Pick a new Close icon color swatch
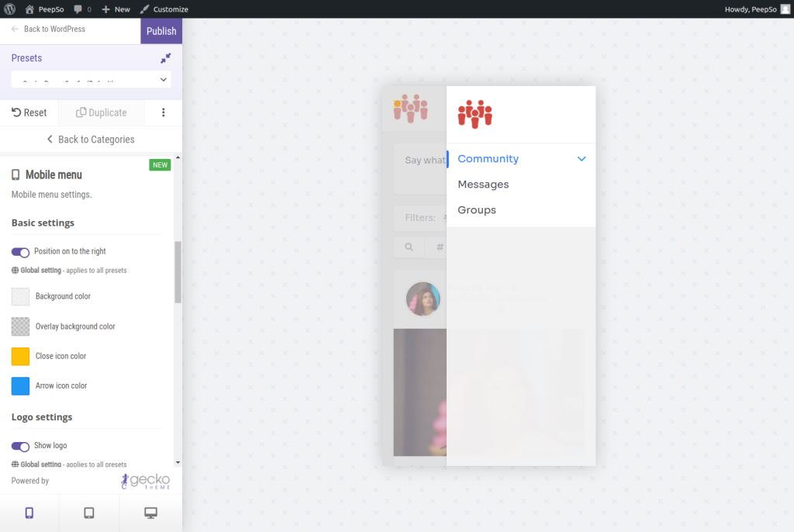Viewport: 794px width, 532px height. pos(19,356)
